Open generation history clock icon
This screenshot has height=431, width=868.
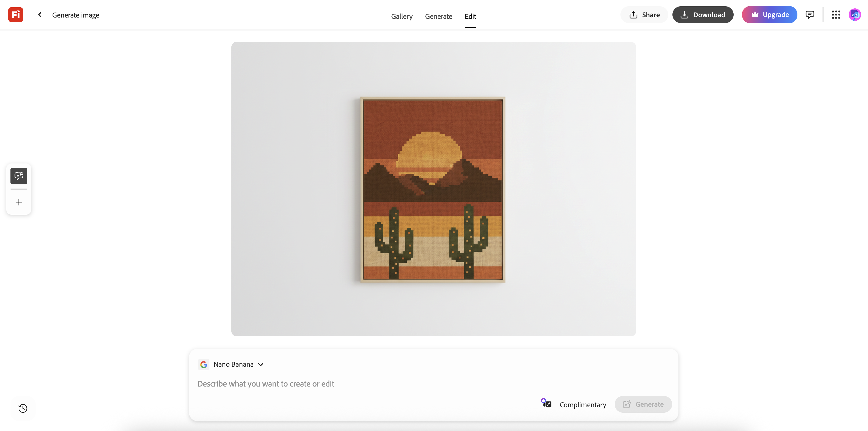pos(23,409)
